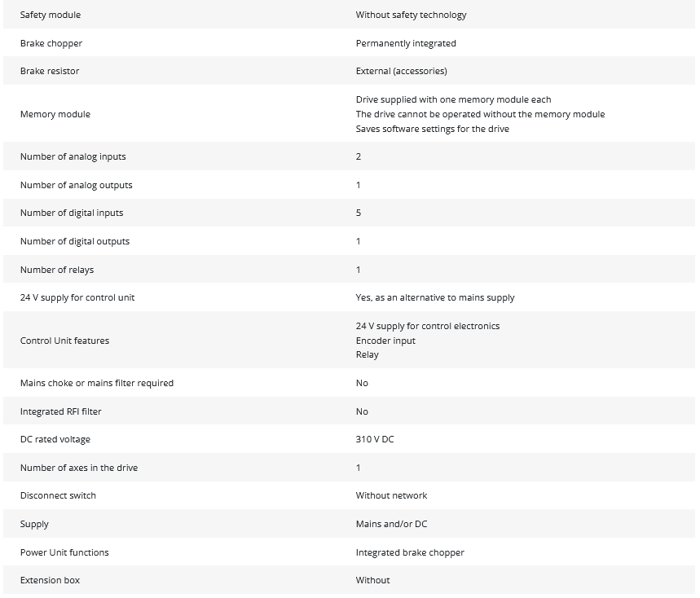This screenshot has height=598, width=700.
Task: Select the 'Encoder input' feature text
Action: click(x=385, y=341)
